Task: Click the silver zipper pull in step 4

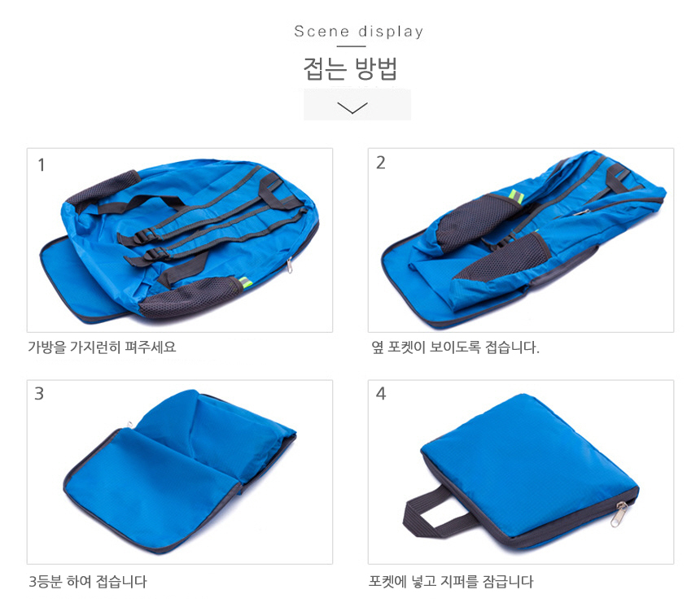Action: coord(620,513)
